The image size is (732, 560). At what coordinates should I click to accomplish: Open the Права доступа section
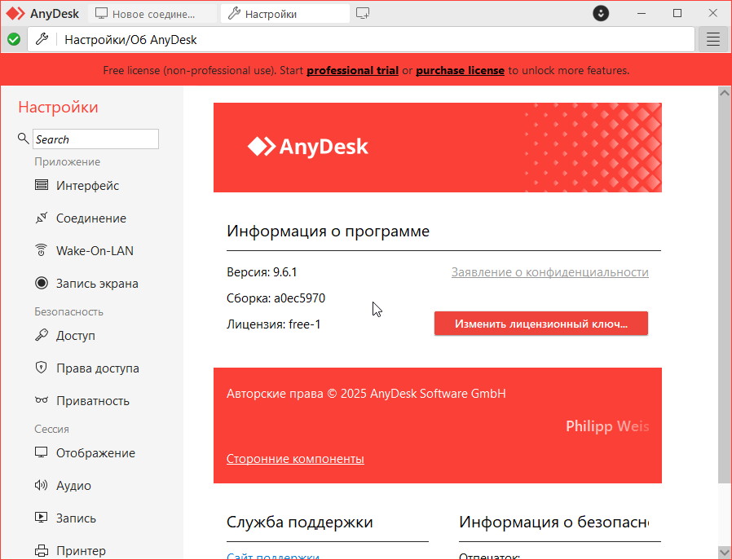pos(97,368)
